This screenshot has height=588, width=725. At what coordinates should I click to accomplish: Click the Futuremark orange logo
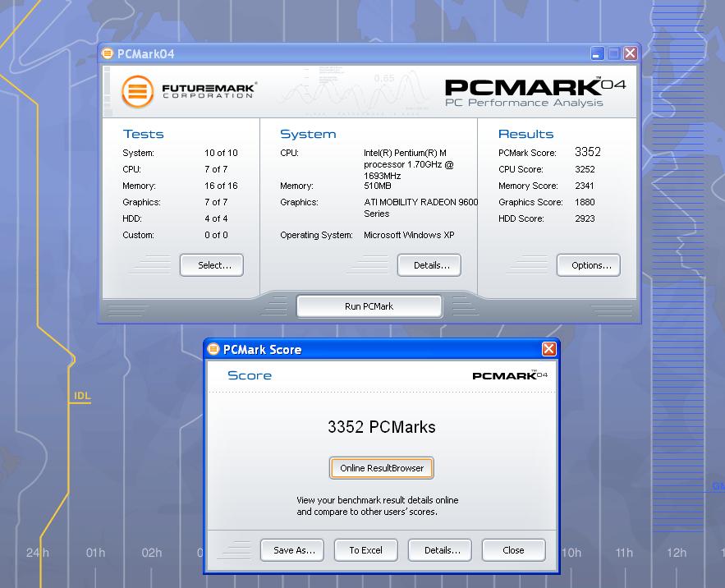(137, 92)
